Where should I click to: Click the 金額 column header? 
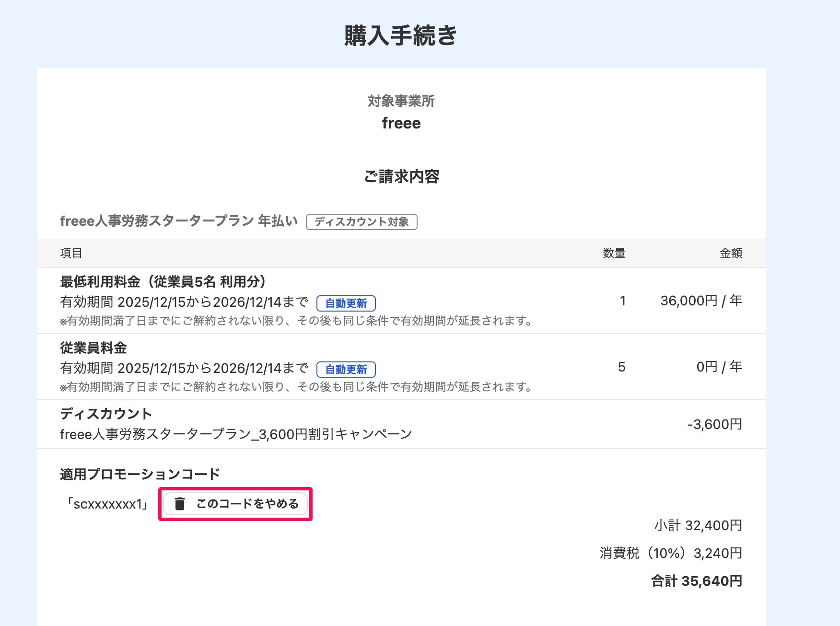tap(731, 253)
